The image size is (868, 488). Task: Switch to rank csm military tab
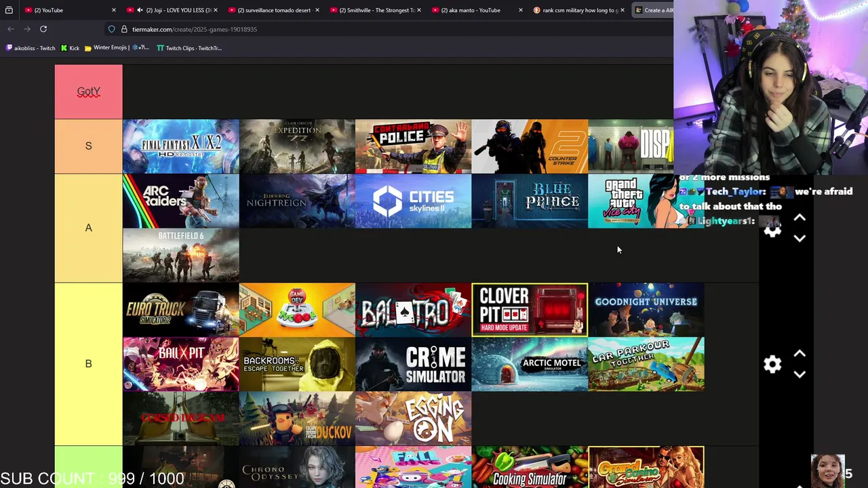tap(579, 10)
